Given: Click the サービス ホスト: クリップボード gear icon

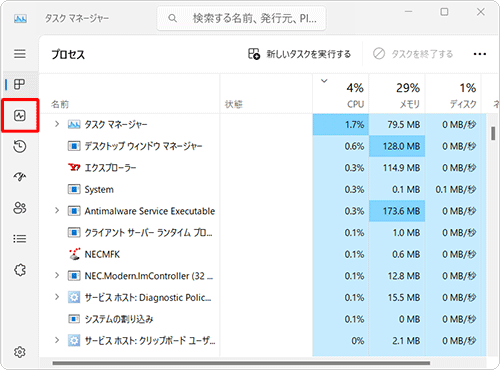Looking at the screenshot, I should click(74, 341).
